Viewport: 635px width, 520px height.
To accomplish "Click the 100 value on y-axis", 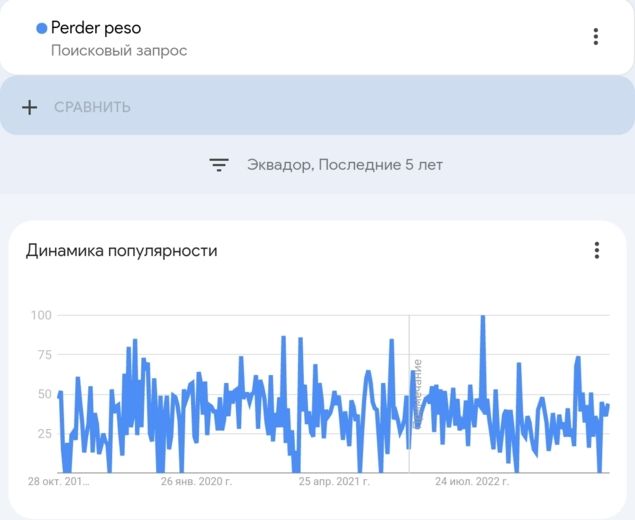I will (x=41, y=315).
